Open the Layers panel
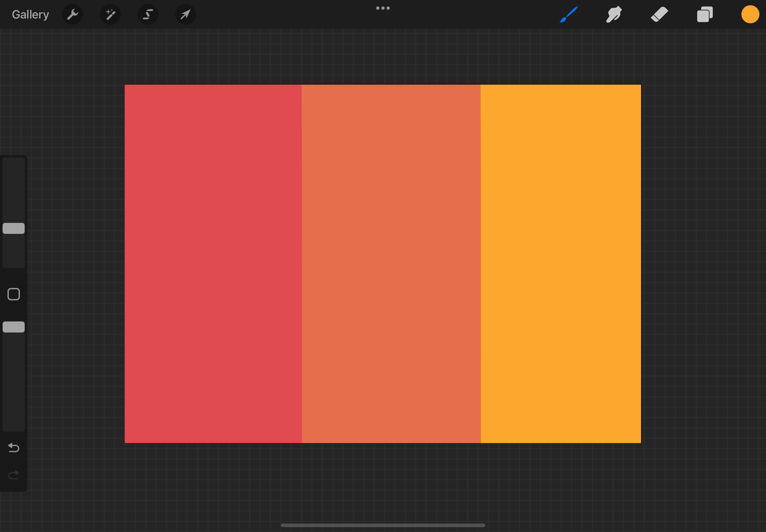Viewport: 766px width, 532px height. 705,14
